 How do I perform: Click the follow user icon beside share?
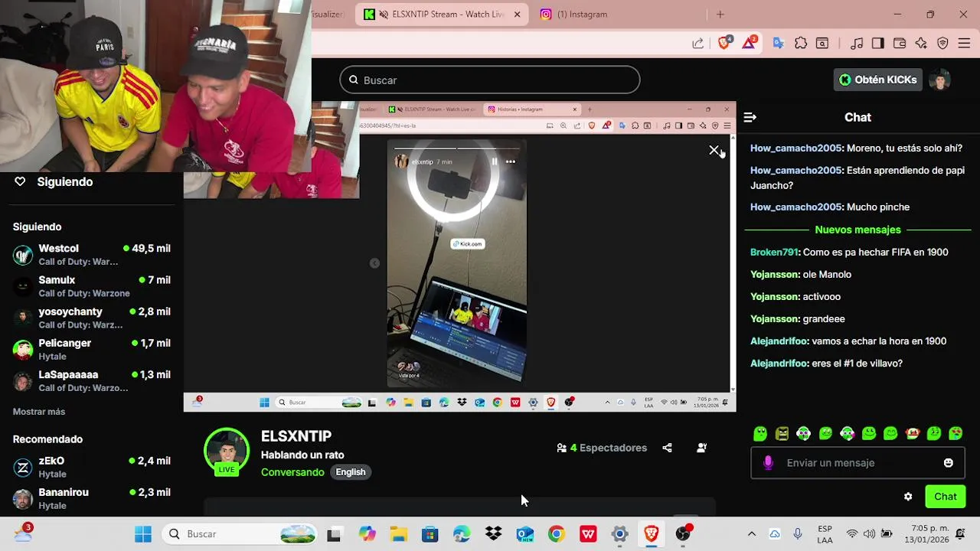point(701,448)
